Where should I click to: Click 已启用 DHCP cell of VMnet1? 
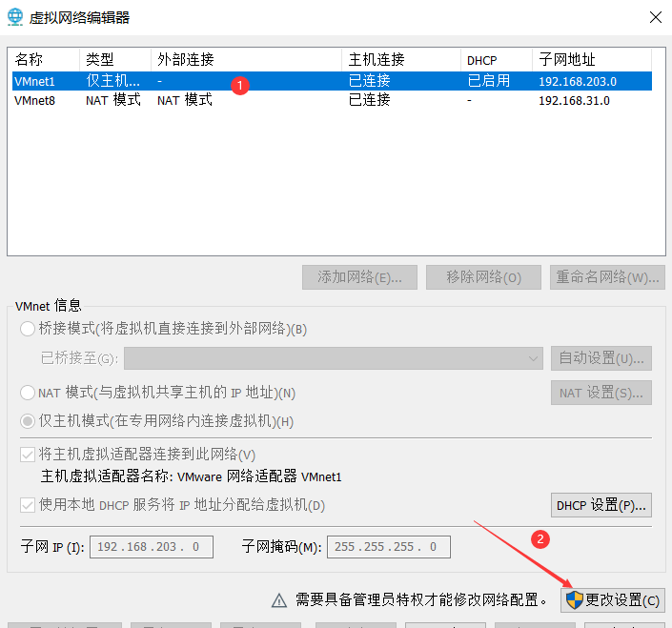coord(489,81)
